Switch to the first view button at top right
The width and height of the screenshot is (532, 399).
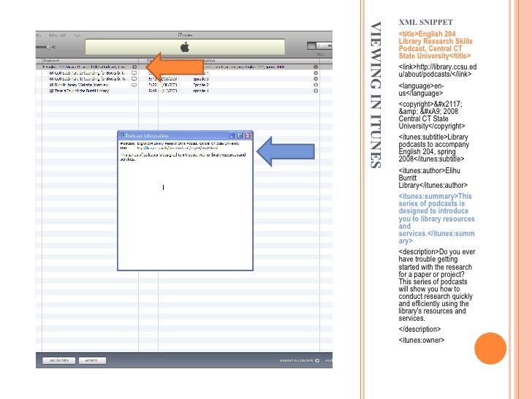311,45
